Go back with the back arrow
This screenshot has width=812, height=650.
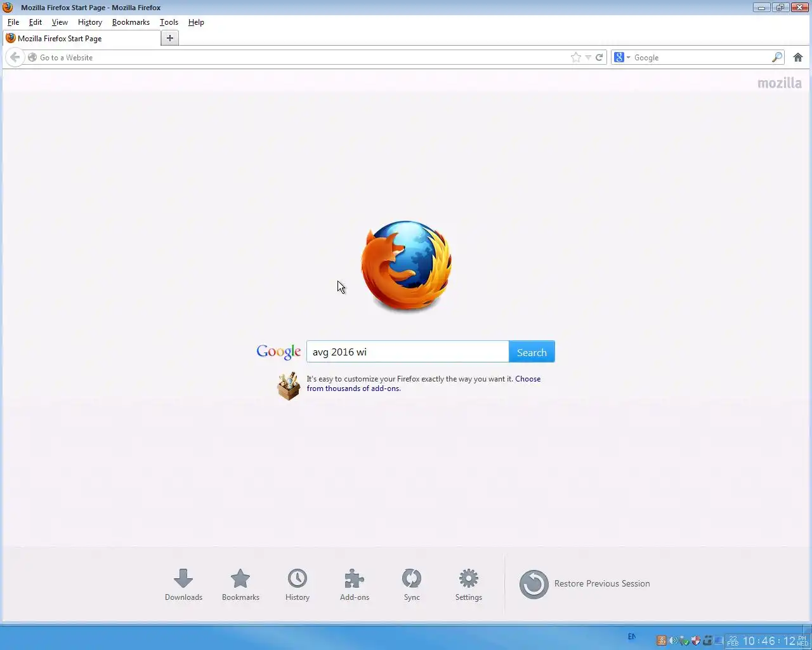pyautogui.click(x=15, y=57)
